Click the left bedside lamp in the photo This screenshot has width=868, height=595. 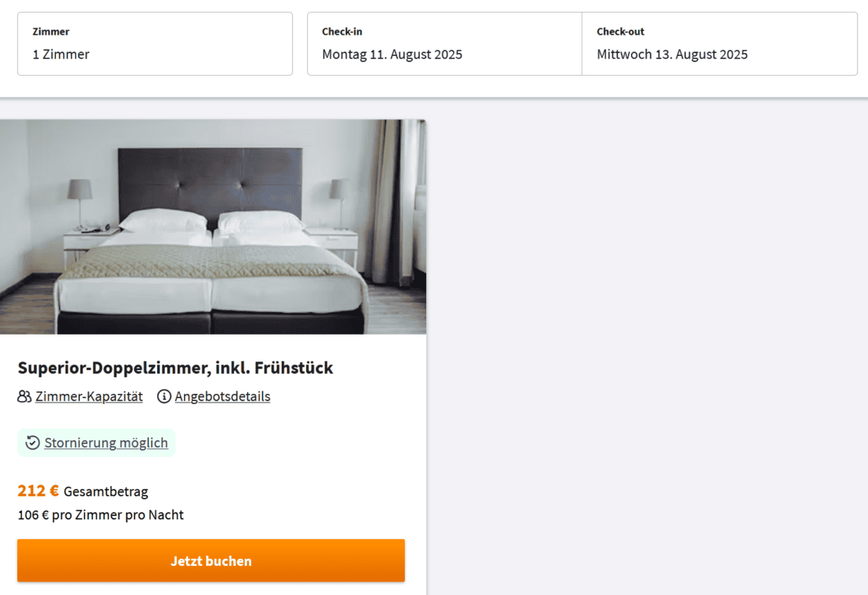79,192
